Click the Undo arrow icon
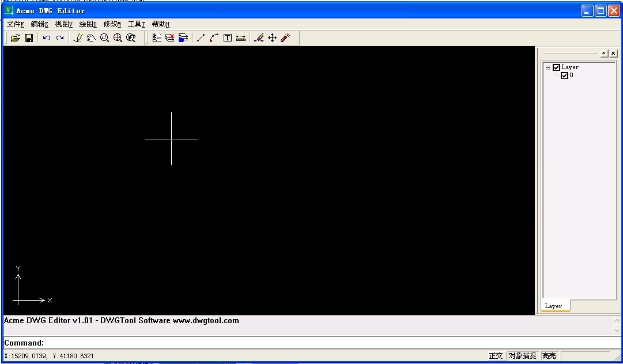The image size is (623, 364). [47, 38]
